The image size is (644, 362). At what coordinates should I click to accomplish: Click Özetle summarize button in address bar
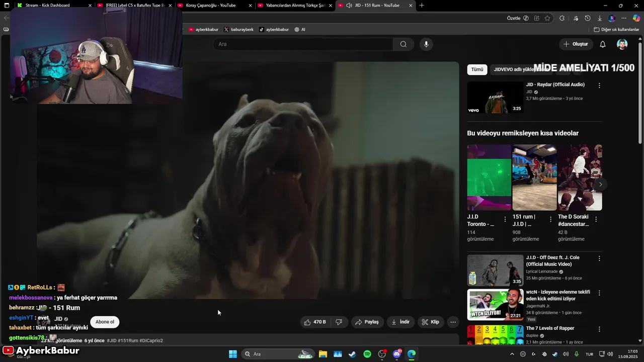point(518,18)
